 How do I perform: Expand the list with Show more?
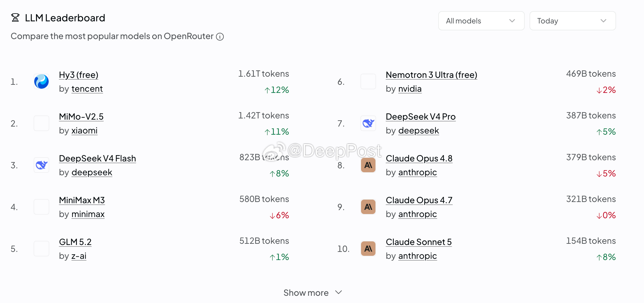pyautogui.click(x=313, y=292)
